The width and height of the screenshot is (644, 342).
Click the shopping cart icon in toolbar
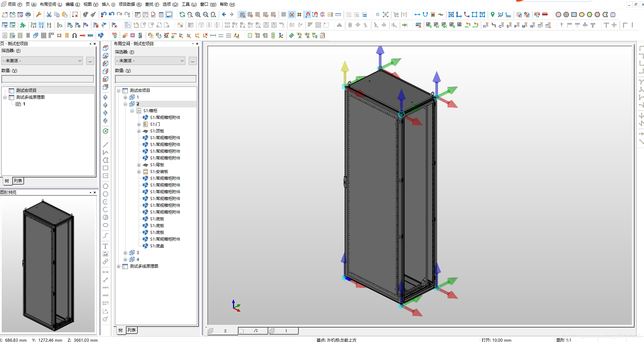tap(396, 15)
